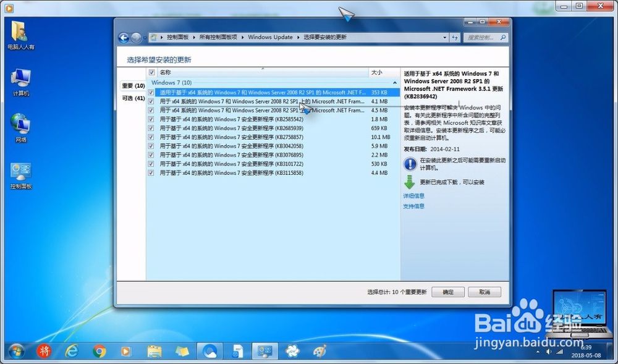Launch the red 將 chess app from taskbar
The height and width of the screenshot is (364, 618).
[x=44, y=350]
